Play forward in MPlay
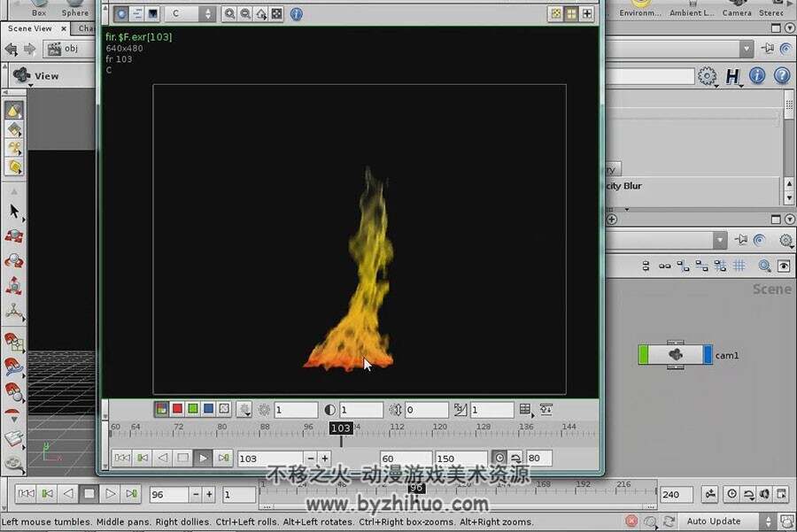The width and height of the screenshot is (797, 532). pyautogui.click(x=203, y=458)
